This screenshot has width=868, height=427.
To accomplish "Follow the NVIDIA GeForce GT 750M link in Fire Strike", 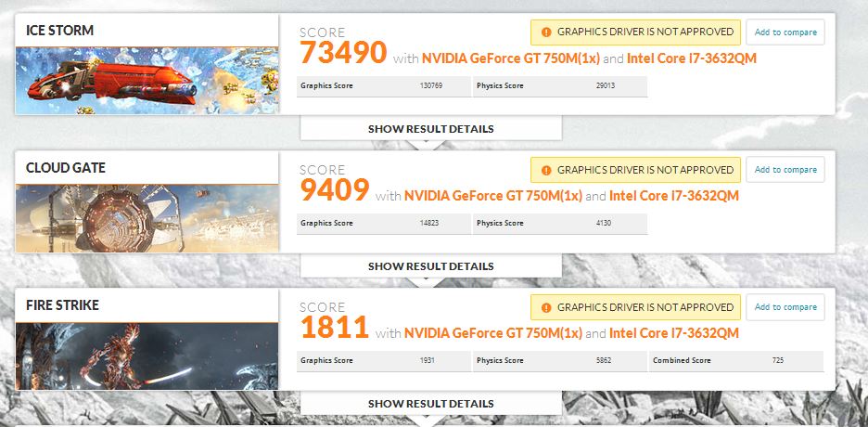I will [x=492, y=333].
